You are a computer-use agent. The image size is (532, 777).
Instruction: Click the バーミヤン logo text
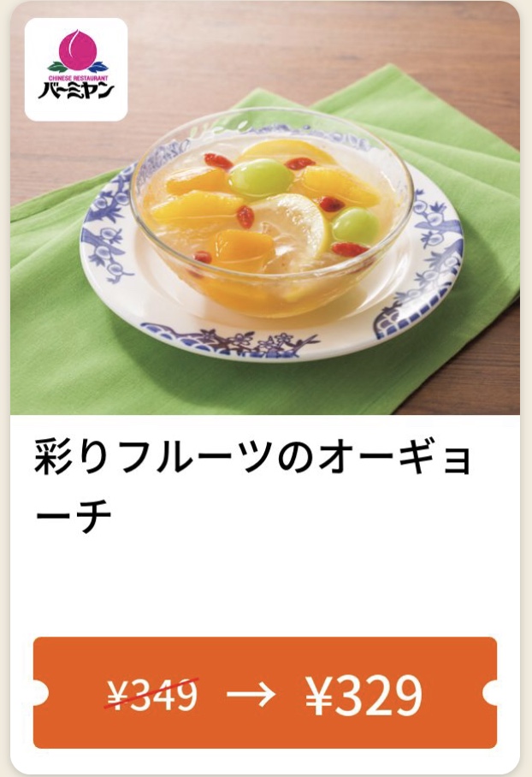[x=76, y=91]
